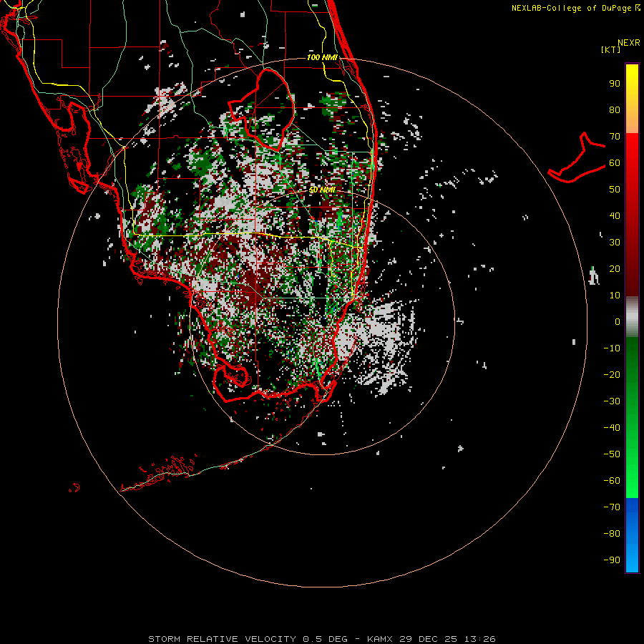Click the 20 value on the velocity scale

pos(615,268)
